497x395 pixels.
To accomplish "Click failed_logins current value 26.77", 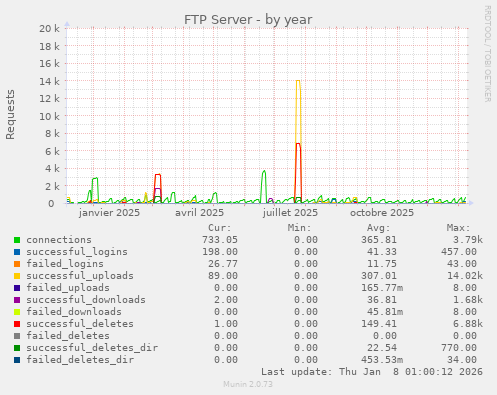I will 223,264.
